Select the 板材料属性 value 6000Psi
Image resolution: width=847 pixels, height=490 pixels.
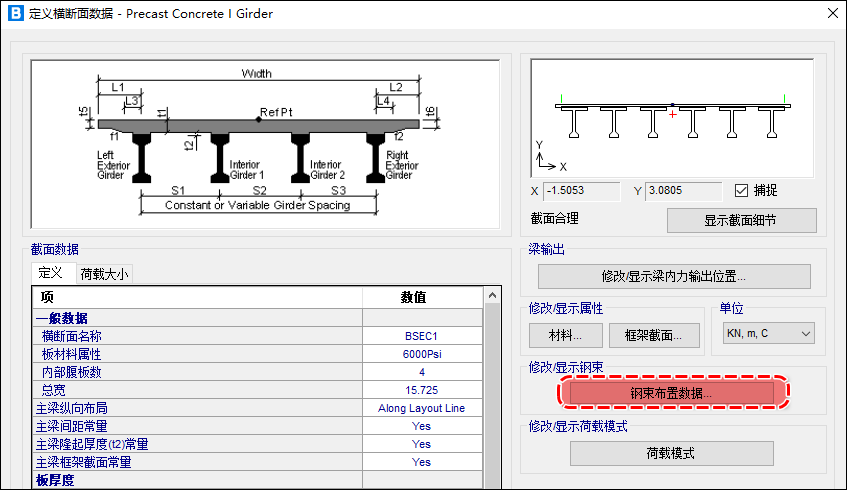tap(421, 354)
